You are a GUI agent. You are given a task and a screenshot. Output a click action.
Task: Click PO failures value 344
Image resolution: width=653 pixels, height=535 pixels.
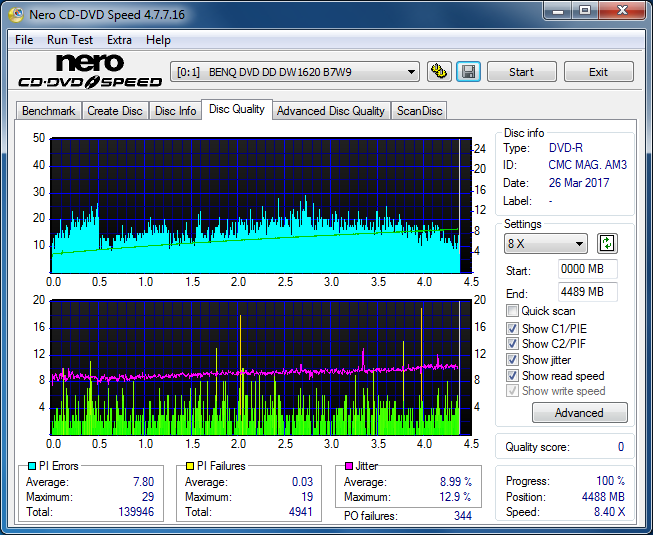coord(463,516)
